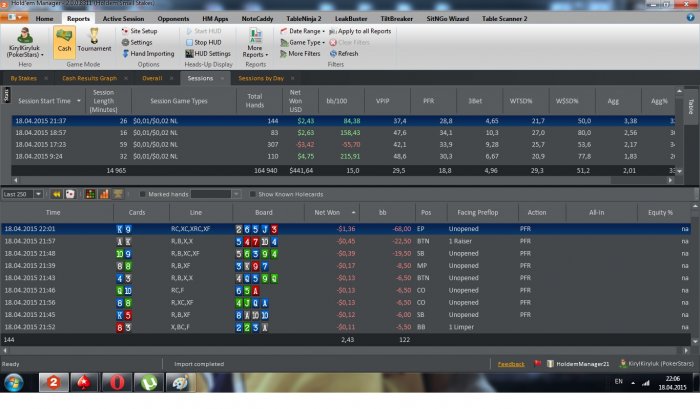Open the Opponents ribbon tab

pos(173,19)
